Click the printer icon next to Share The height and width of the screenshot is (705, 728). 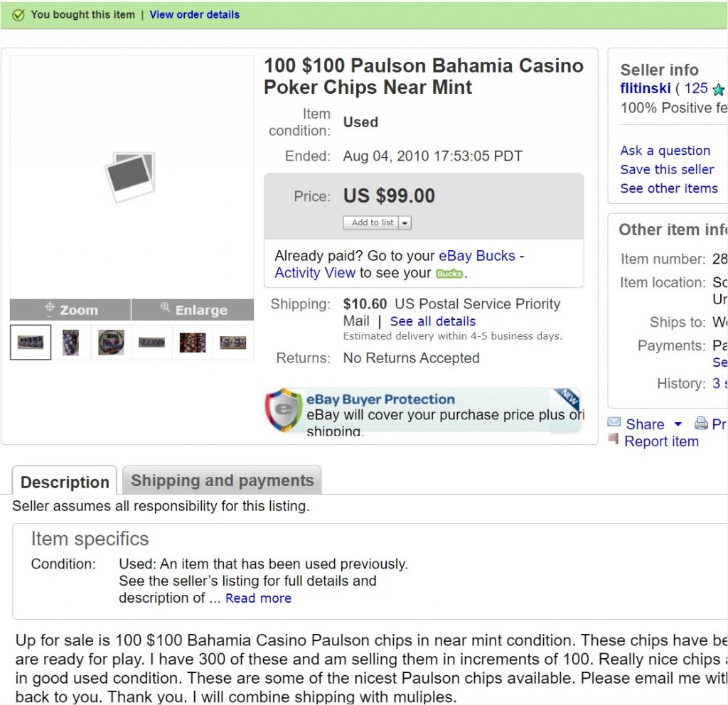700,424
